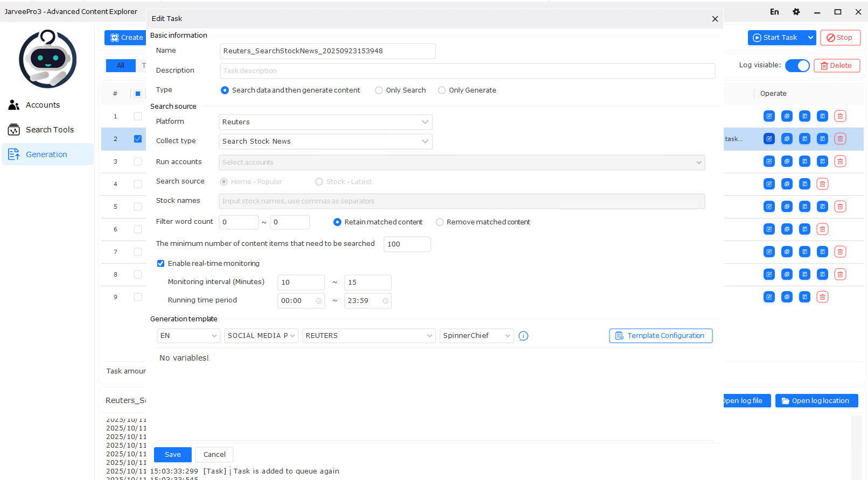Click edit icon in row 3
The height and width of the screenshot is (480, 868).
(x=769, y=161)
